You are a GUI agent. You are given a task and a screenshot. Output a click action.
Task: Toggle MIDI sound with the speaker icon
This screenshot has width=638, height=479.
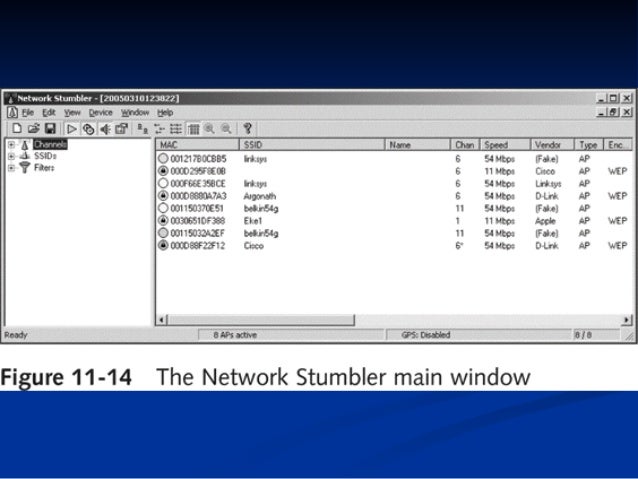pyautogui.click(x=105, y=129)
